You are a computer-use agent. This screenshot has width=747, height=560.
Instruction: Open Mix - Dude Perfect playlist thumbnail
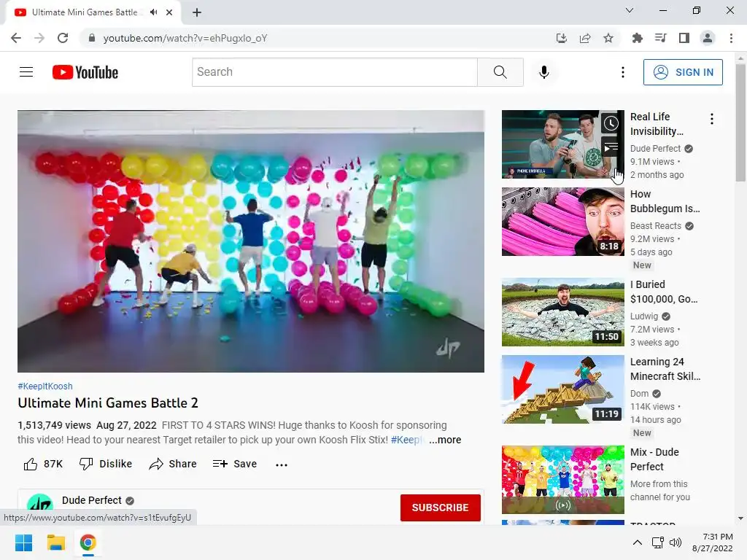562,480
